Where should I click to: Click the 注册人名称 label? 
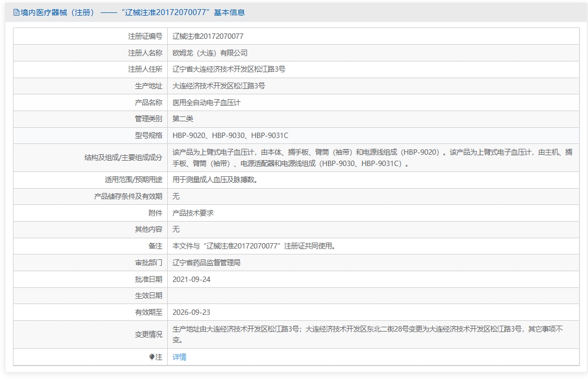[145, 53]
